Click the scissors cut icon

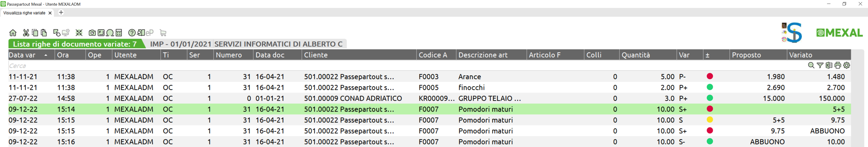point(26,33)
